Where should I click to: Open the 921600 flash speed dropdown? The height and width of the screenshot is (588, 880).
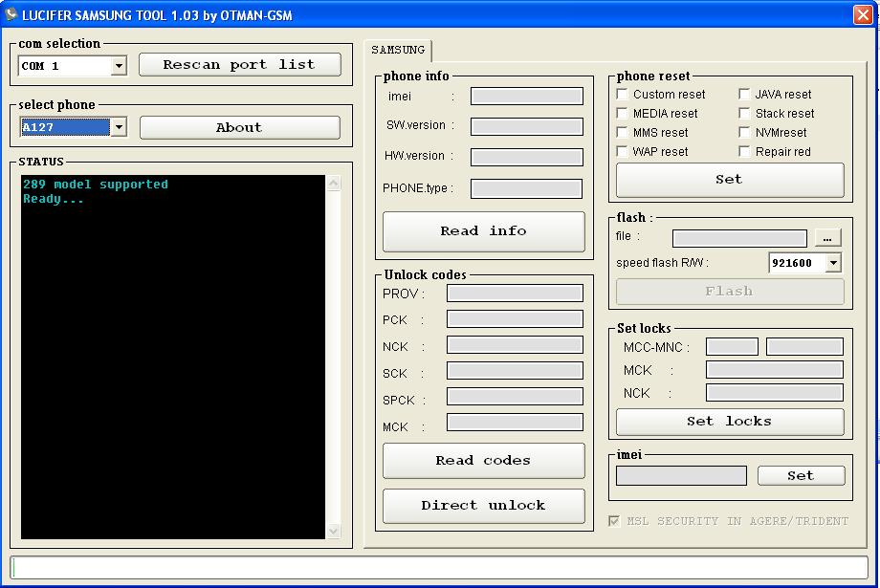click(833, 263)
